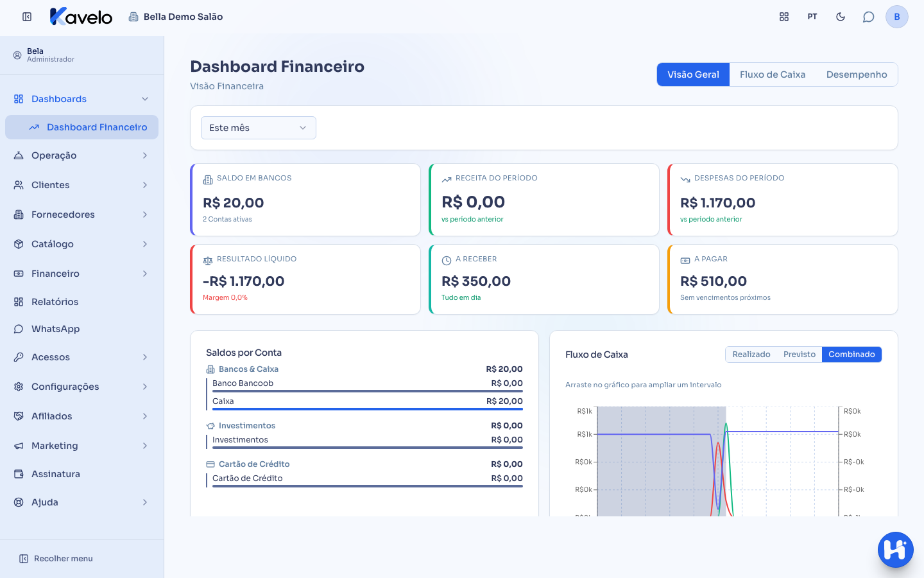Expand the Acessos menu
Viewport: 924px width, 578px height.
point(81,357)
